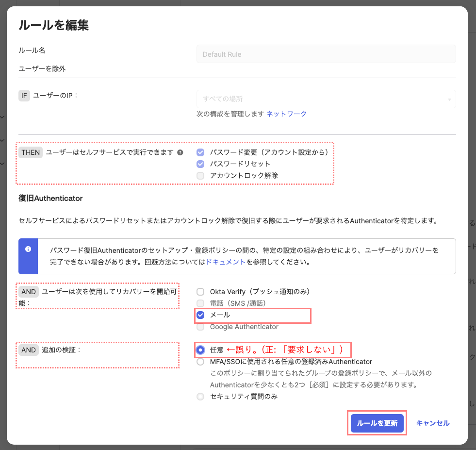This screenshot has width=476, height=450.
Task: Uncheck the パスワードリセット checkbox
Action: [x=200, y=164]
